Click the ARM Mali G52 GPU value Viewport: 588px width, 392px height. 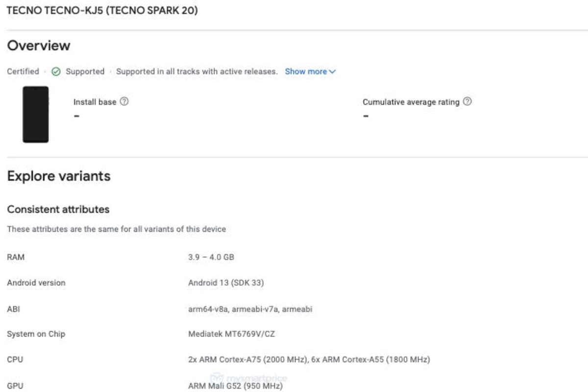(x=236, y=386)
